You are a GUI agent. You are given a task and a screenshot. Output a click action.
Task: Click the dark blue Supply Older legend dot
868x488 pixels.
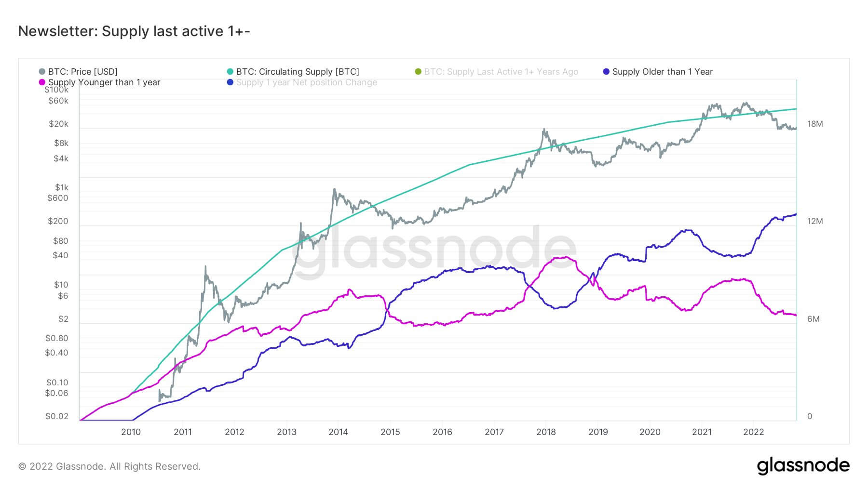tap(606, 72)
